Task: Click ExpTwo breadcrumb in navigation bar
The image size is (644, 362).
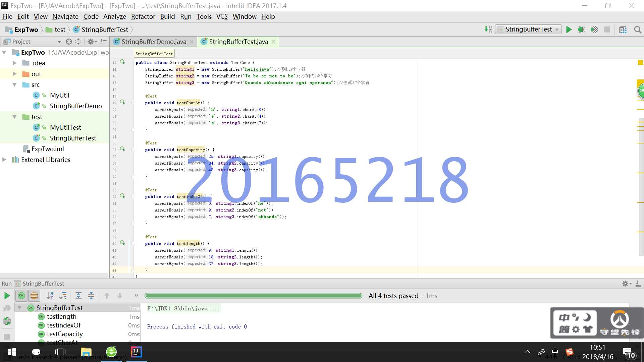Action: (22, 29)
